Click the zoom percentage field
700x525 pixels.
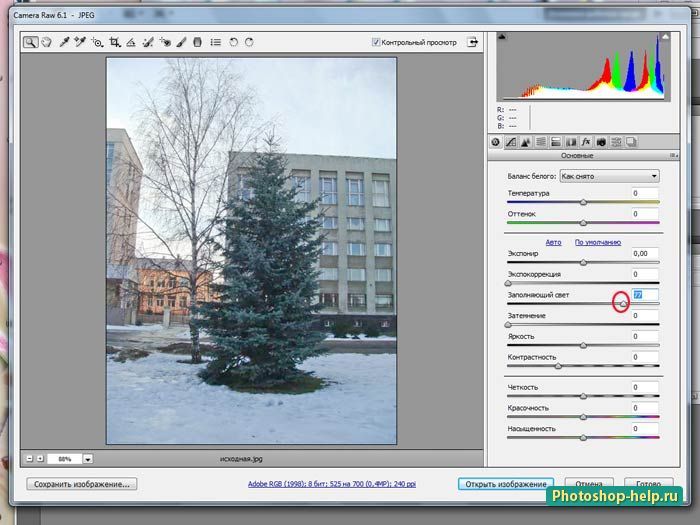pos(65,459)
